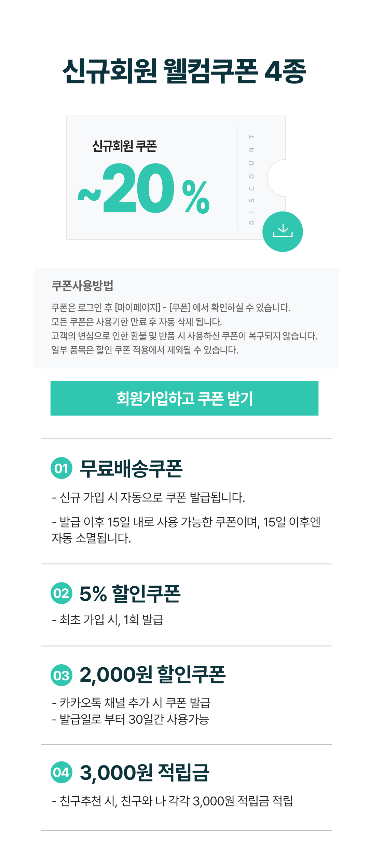
Task: Click the 회원가입하고 쿠폰 받기 button
Action: pos(184,398)
